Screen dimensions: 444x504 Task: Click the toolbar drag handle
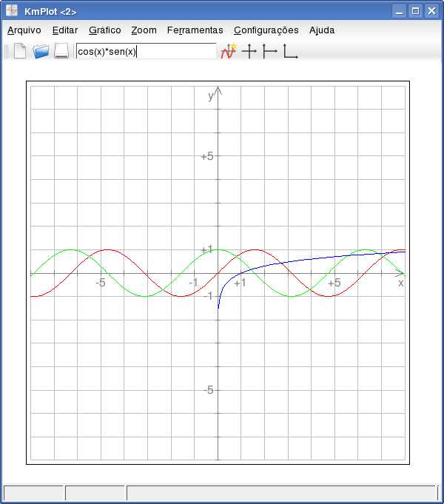(x=7, y=51)
